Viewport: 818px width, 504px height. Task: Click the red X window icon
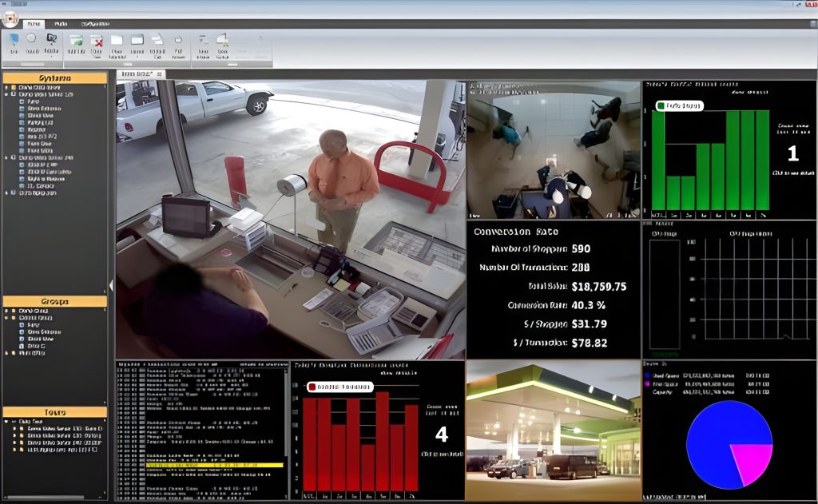tap(97, 40)
